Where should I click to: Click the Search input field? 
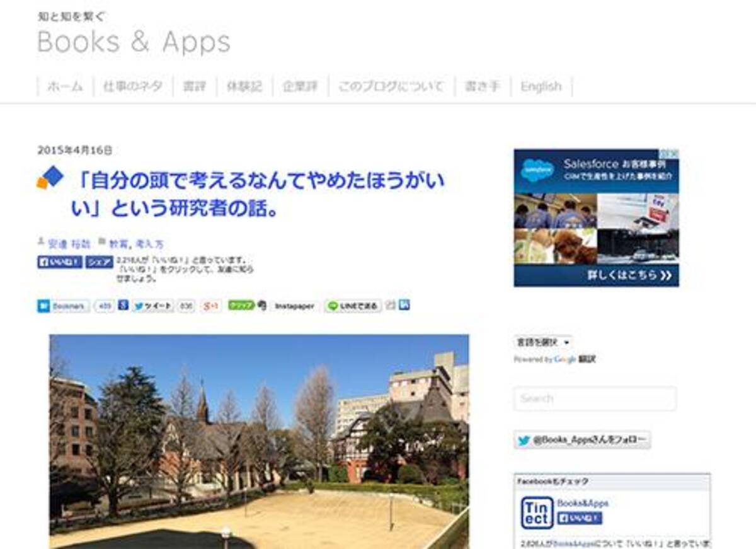coord(595,398)
